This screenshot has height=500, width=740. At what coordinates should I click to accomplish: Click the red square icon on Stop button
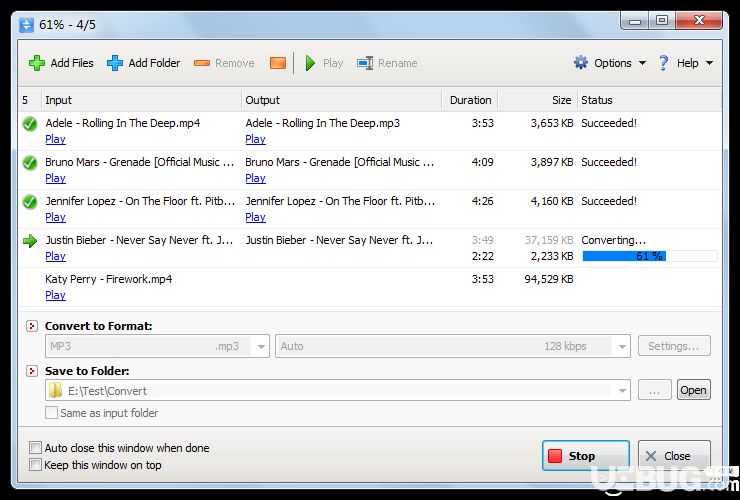tap(555, 456)
